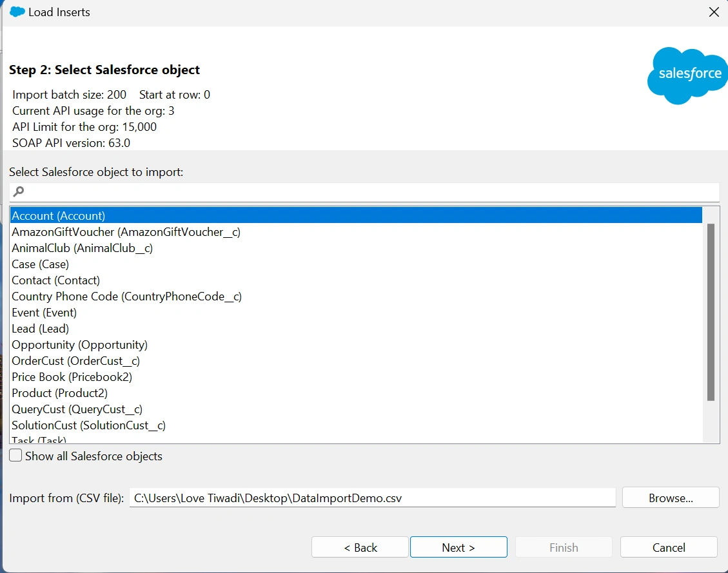Cancel the Load Inserts wizard
Viewport: 728px width, 573px height.
(x=668, y=547)
